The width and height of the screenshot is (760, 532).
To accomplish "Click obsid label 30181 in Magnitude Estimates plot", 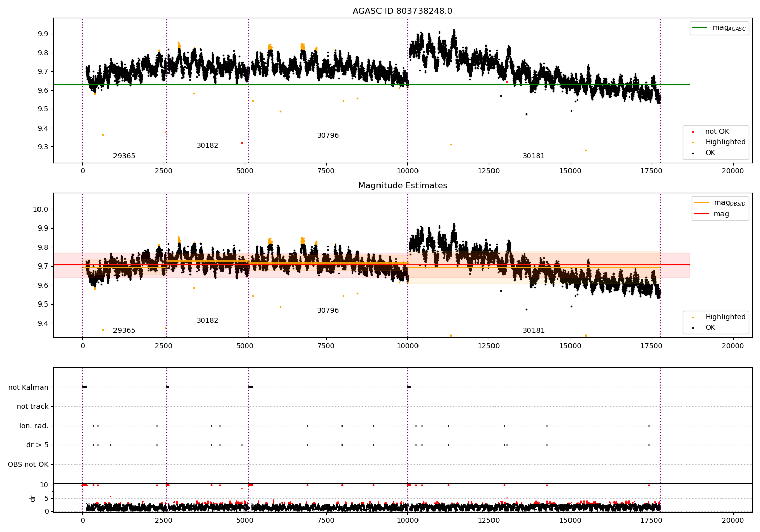I will tap(534, 331).
